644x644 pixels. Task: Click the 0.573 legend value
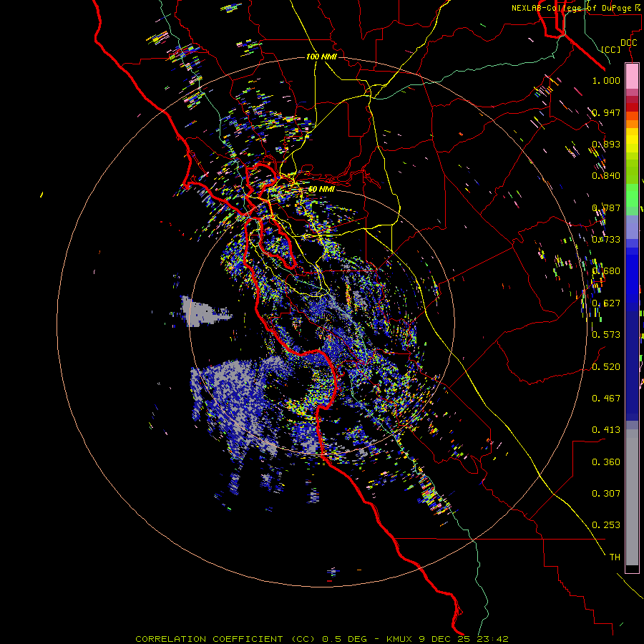606,334
